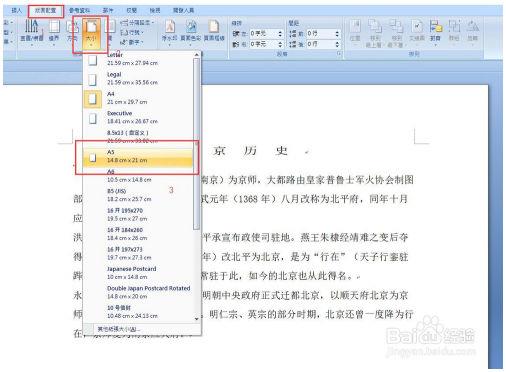506x372 pixels.
Task: Expand the Line Numbers dropdown
Action: [132, 33]
